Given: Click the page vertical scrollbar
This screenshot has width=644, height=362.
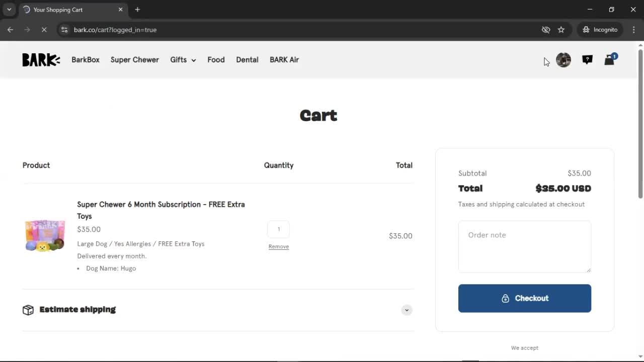Looking at the screenshot, I should click(x=640, y=123).
